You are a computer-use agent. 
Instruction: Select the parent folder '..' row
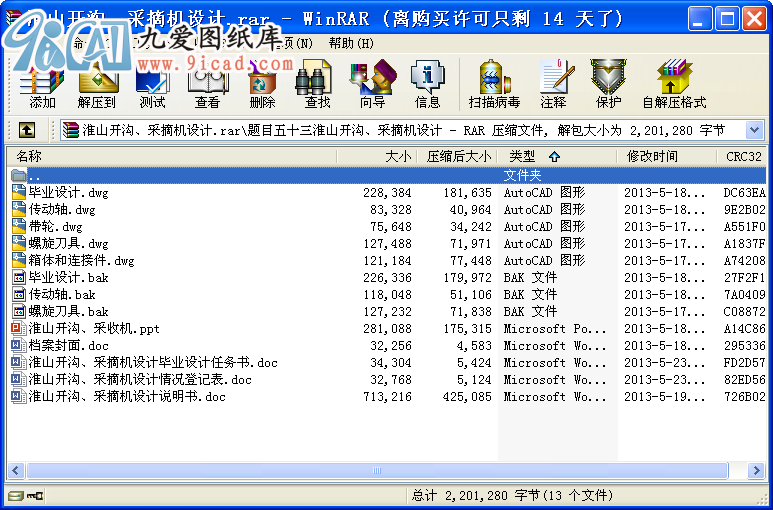pos(386,175)
